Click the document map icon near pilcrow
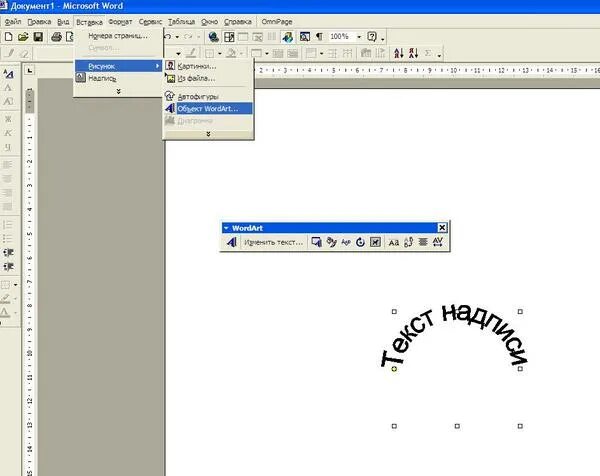The image size is (600, 476). coord(305,37)
